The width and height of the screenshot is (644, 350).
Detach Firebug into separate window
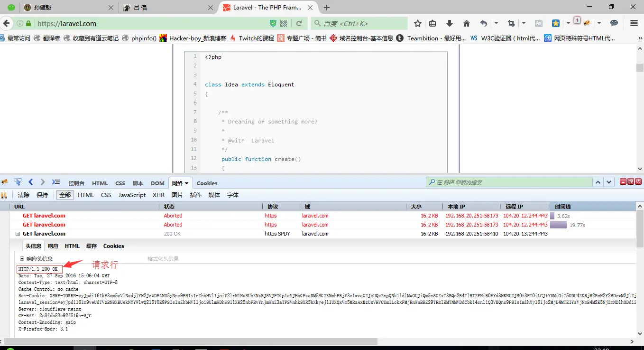[x=631, y=181]
